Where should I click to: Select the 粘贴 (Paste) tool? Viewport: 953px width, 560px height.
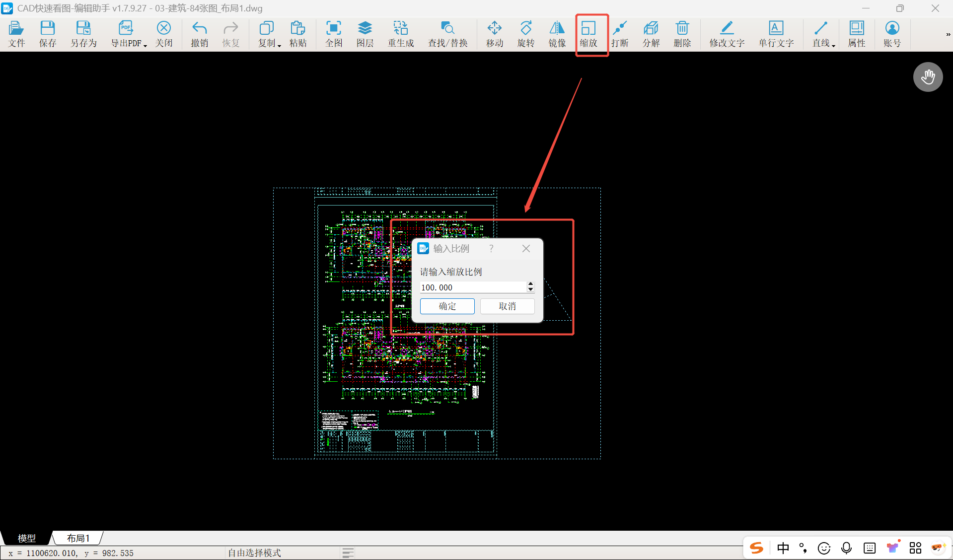click(x=298, y=34)
